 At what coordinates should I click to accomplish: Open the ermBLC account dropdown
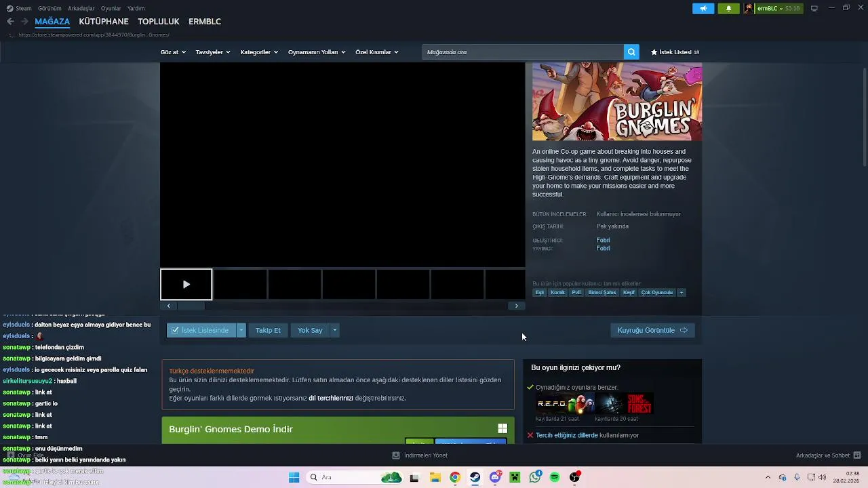[772, 8]
